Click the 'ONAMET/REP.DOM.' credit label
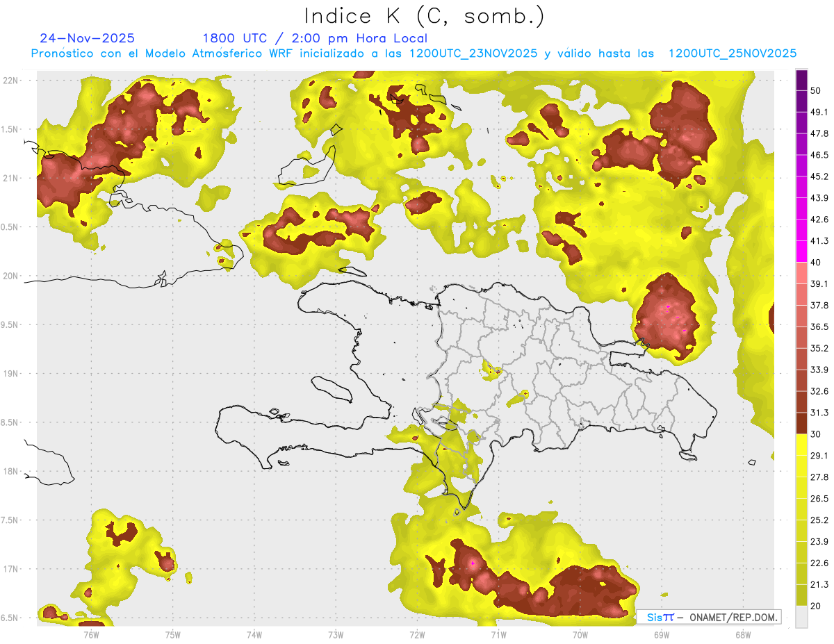Viewport: 834px width, 644px height. click(x=733, y=617)
